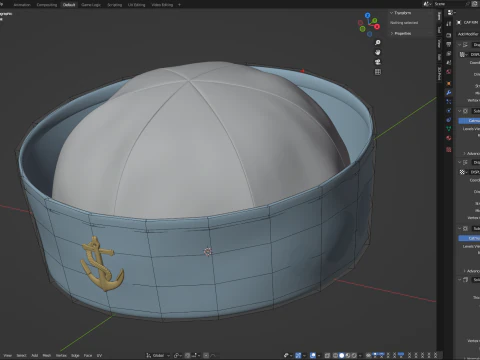
Task: Open the green Object Data properties tab
Action: (449, 129)
